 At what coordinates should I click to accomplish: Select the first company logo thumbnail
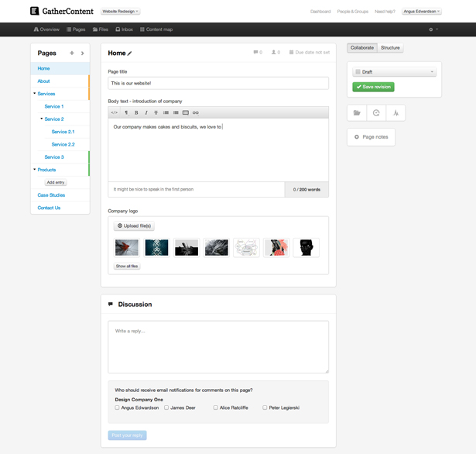click(x=127, y=247)
